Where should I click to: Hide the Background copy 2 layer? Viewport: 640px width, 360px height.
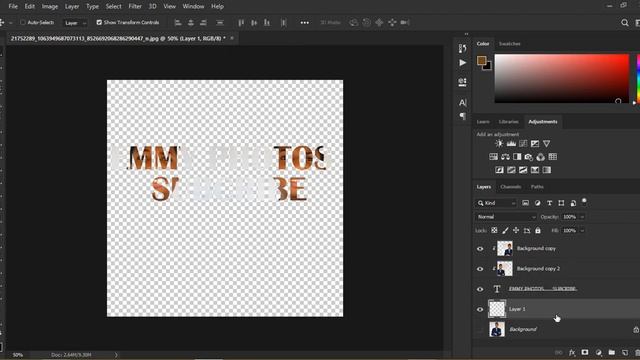coord(480,269)
